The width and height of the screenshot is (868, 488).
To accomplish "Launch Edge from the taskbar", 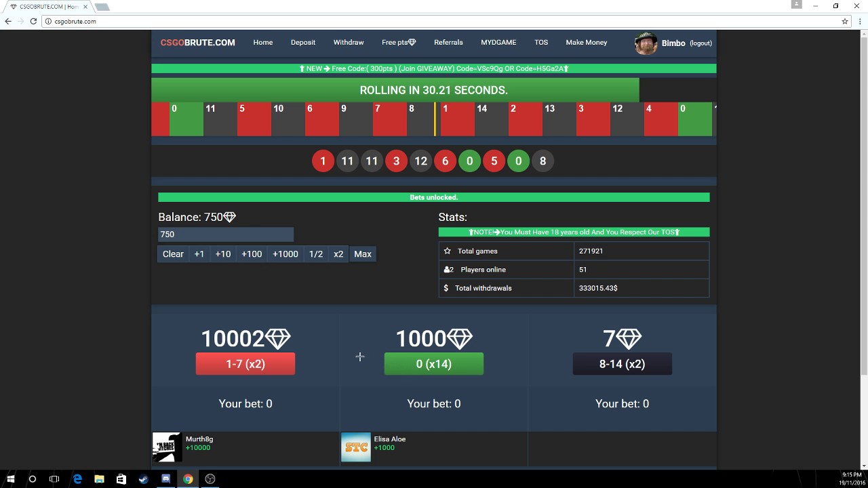I will 77,479.
